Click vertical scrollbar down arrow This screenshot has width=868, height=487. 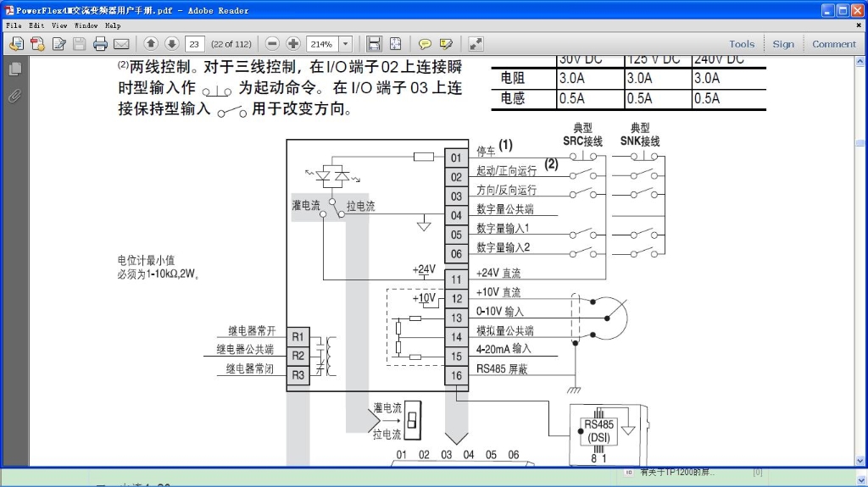click(860, 461)
